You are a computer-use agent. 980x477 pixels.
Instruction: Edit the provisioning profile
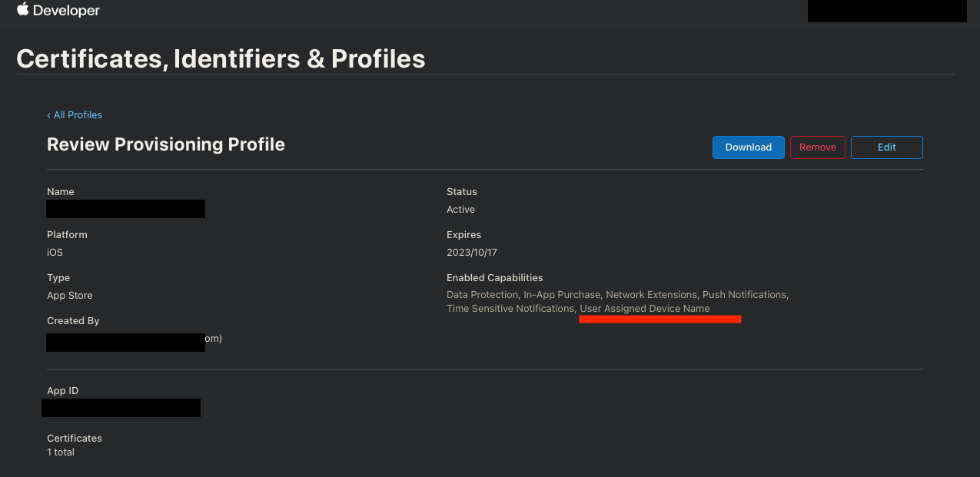point(886,147)
